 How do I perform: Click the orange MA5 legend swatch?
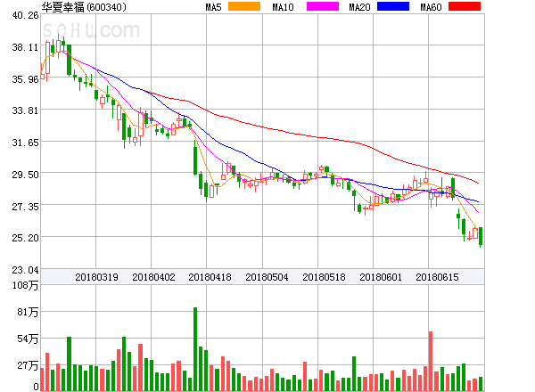point(244,6)
